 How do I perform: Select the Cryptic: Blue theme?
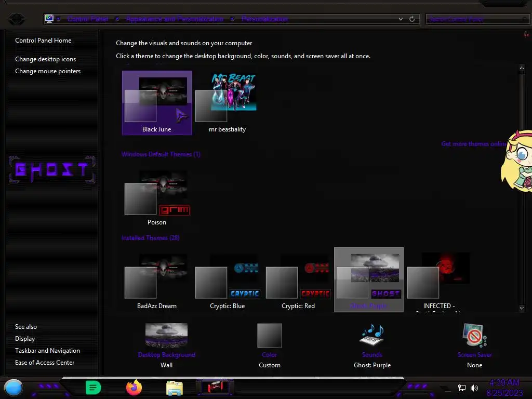228,280
